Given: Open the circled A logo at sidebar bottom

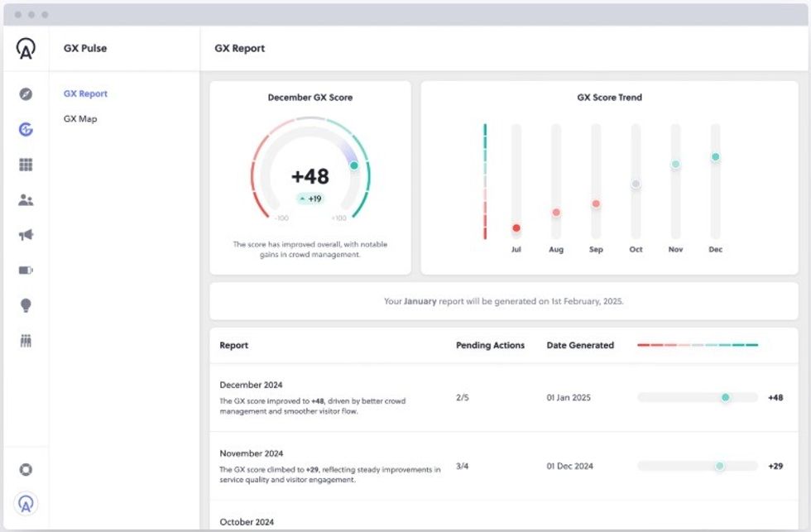Looking at the screenshot, I should (26, 504).
